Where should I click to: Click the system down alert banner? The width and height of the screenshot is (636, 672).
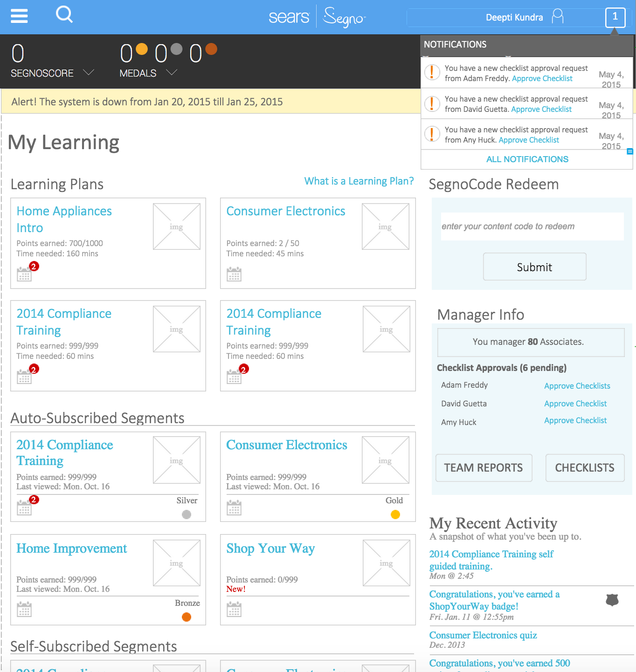211,102
